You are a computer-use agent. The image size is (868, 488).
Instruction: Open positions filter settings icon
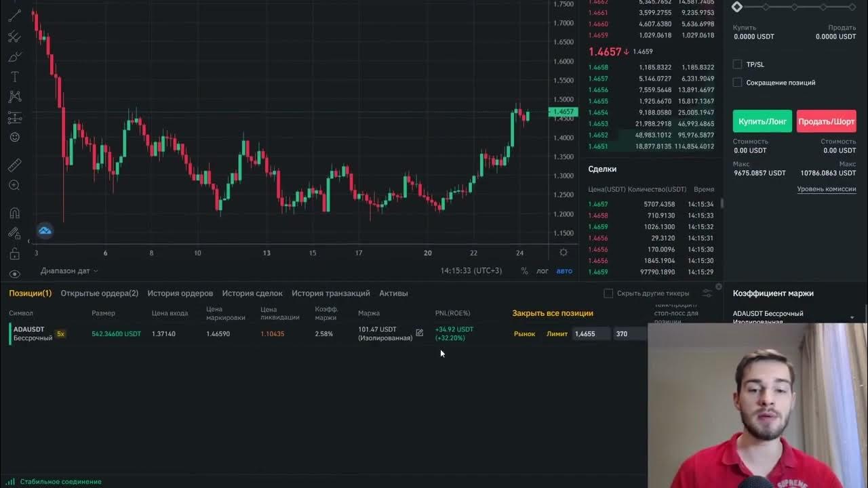707,293
